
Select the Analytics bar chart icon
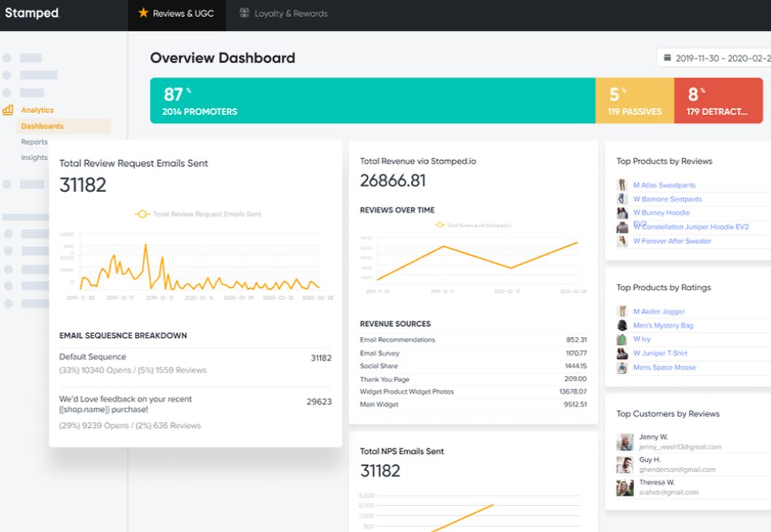point(8,110)
